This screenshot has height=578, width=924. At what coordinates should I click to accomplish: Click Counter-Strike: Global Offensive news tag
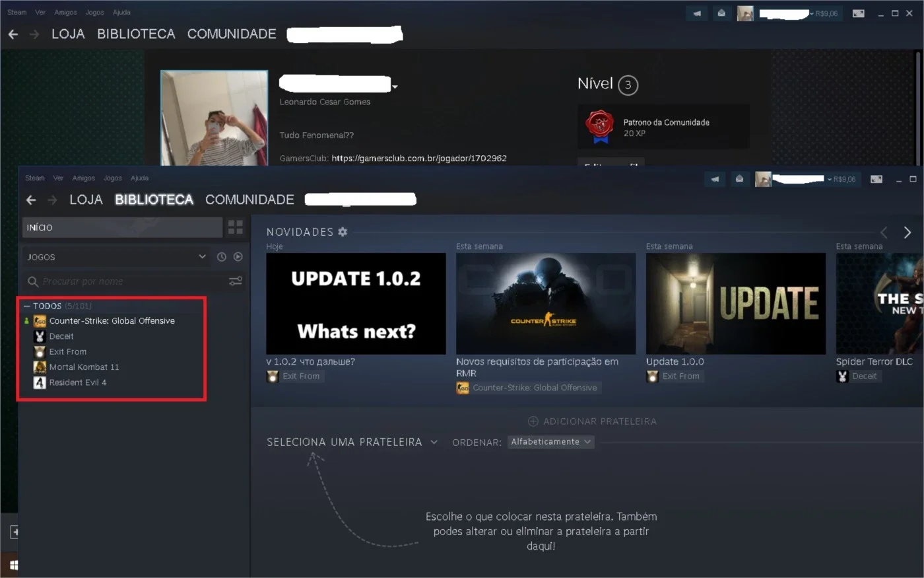pyautogui.click(x=527, y=388)
